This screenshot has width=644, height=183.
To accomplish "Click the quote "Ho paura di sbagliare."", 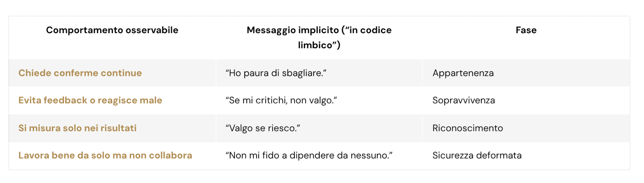I will (x=276, y=73).
